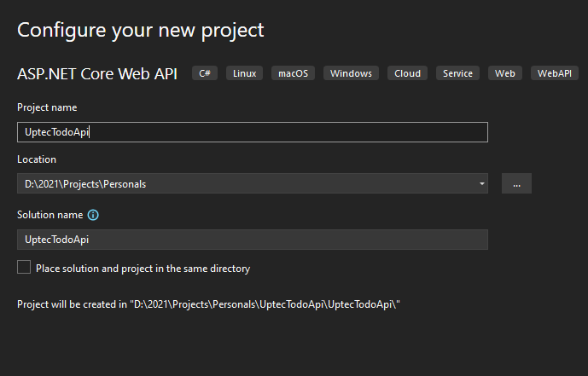Click the Solution name info icon
Screen dimensions: 588x376
[94, 215]
